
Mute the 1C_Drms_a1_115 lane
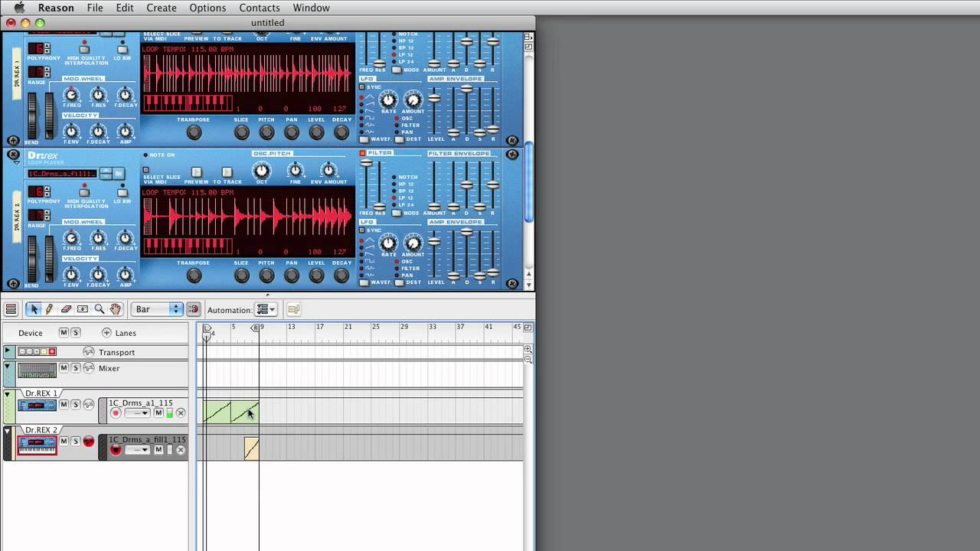point(158,413)
